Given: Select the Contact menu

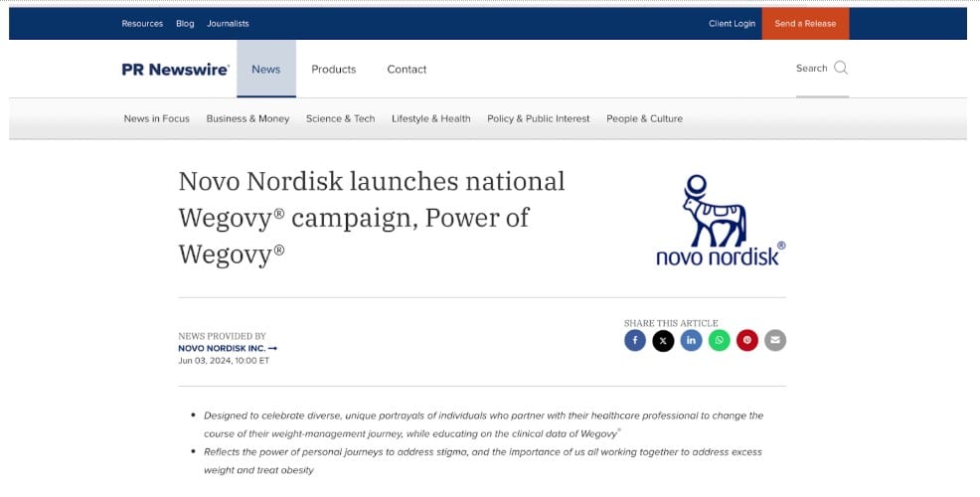Looking at the screenshot, I should click(x=407, y=70).
